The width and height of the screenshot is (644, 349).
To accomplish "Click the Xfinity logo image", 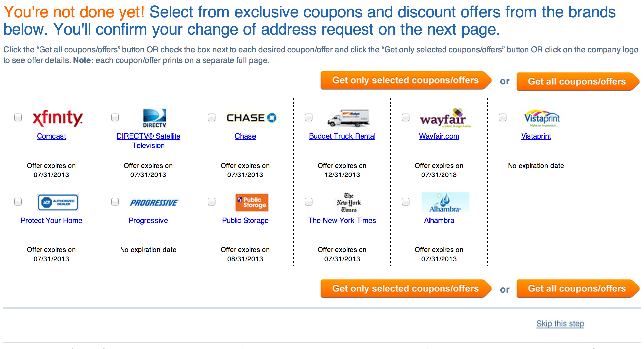I will coord(57,118).
